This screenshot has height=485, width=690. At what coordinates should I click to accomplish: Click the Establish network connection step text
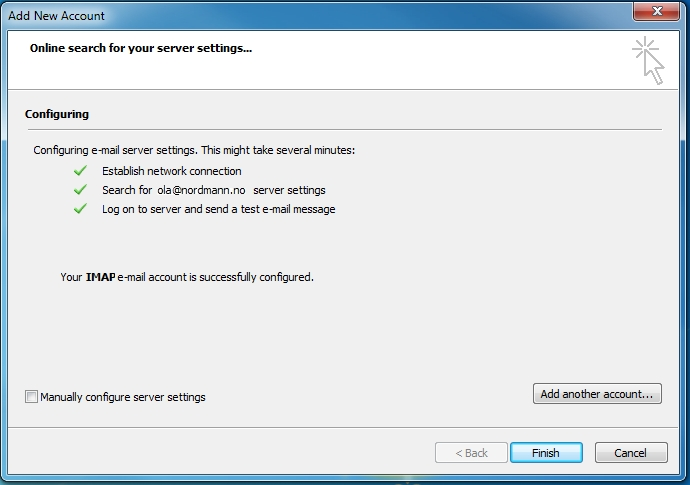(x=172, y=171)
